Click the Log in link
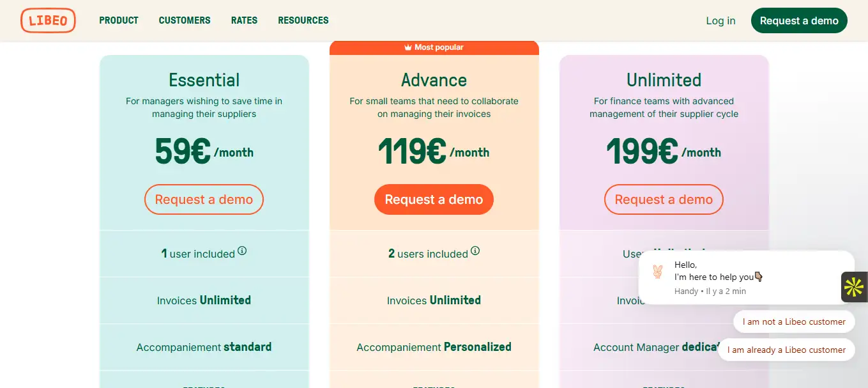This screenshot has width=868, height=388. tap(720, 20)
